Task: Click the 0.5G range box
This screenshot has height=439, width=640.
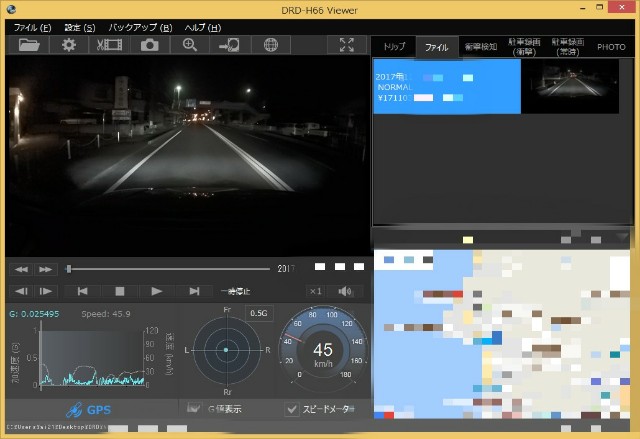Action: [x=259, y=313]
